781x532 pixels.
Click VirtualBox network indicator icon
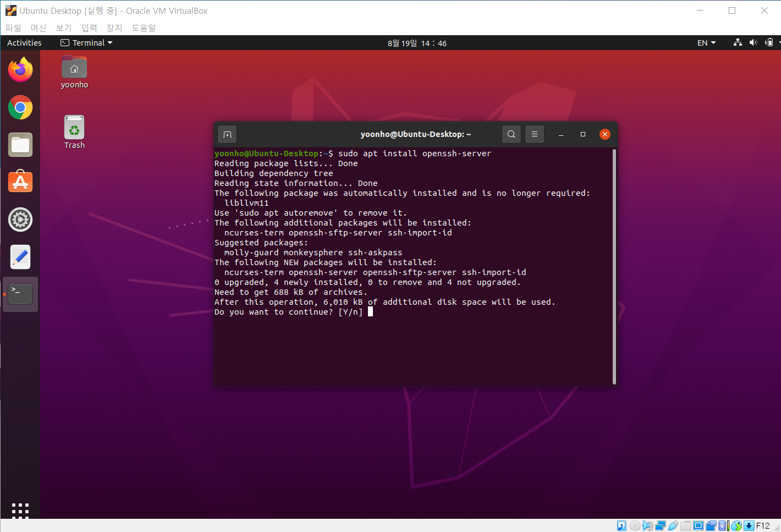[x=661, y=526]
